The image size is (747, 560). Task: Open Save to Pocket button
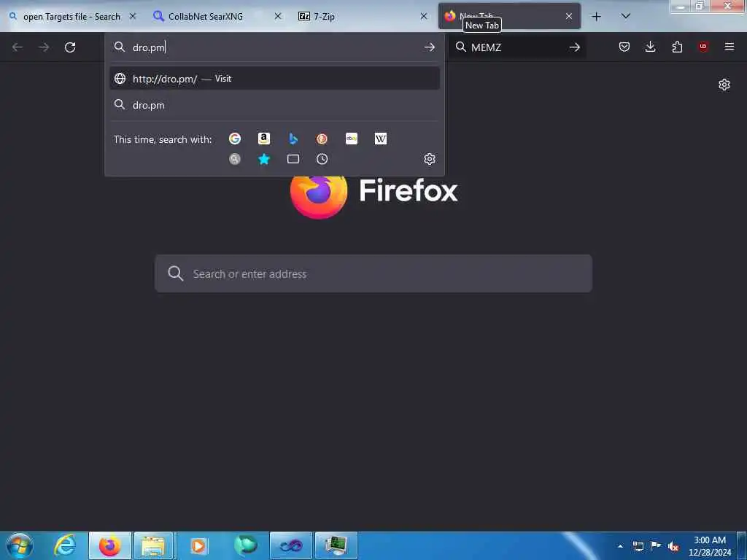pyautogui.click(x=624, y=47)
